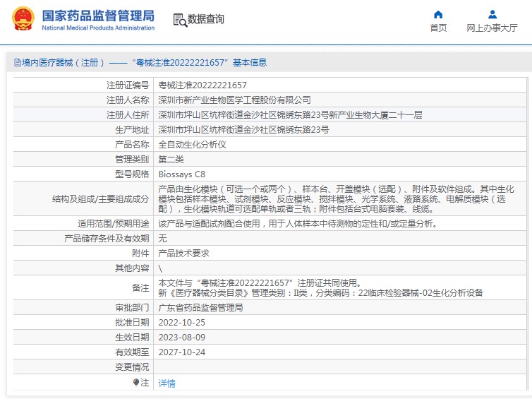Click the 其他内容 label

click(x=132, y=268)
